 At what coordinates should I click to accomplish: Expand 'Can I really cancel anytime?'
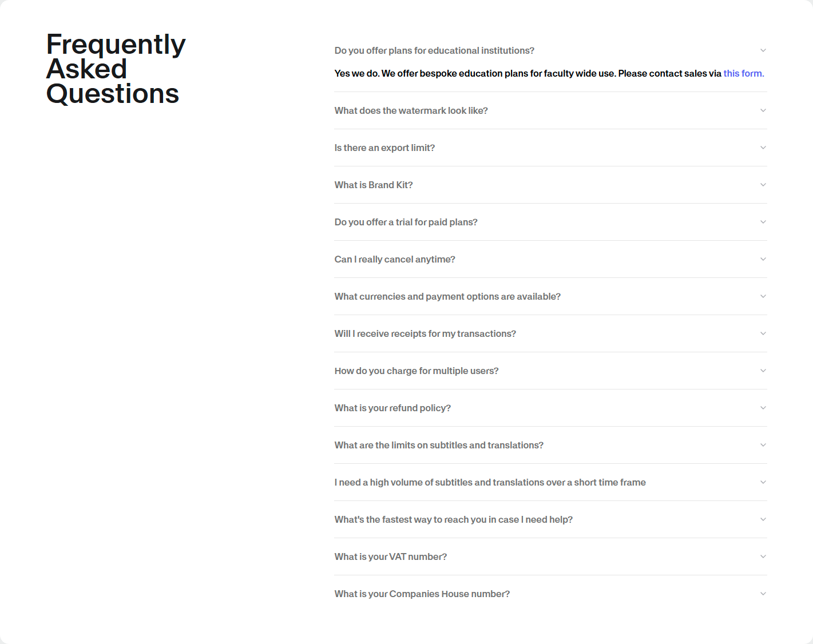click(x=395, y=259)
